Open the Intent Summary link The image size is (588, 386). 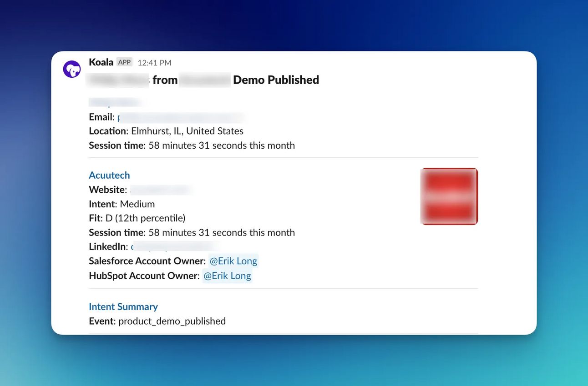pyautogui.click(x=123, y=306)
